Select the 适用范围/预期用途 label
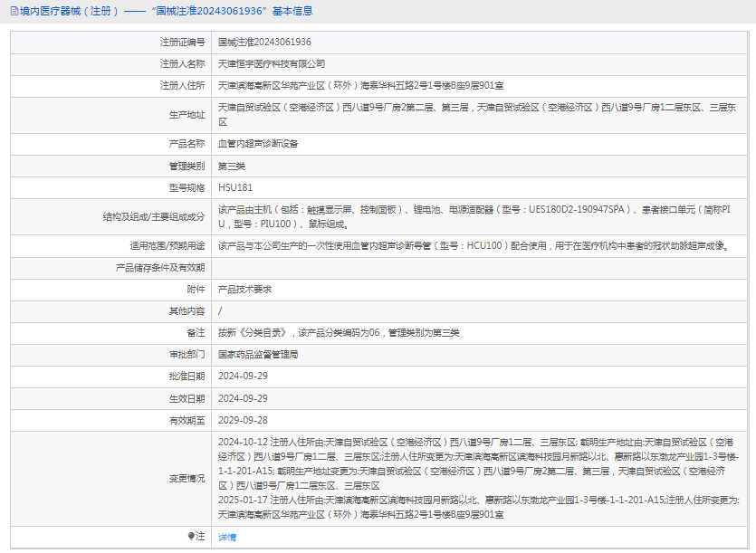 point(167,246)
